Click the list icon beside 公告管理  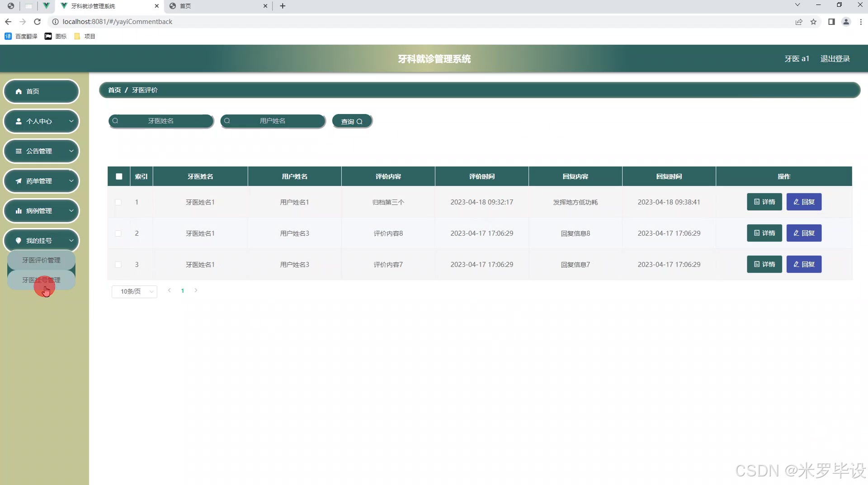coord(19,151)
